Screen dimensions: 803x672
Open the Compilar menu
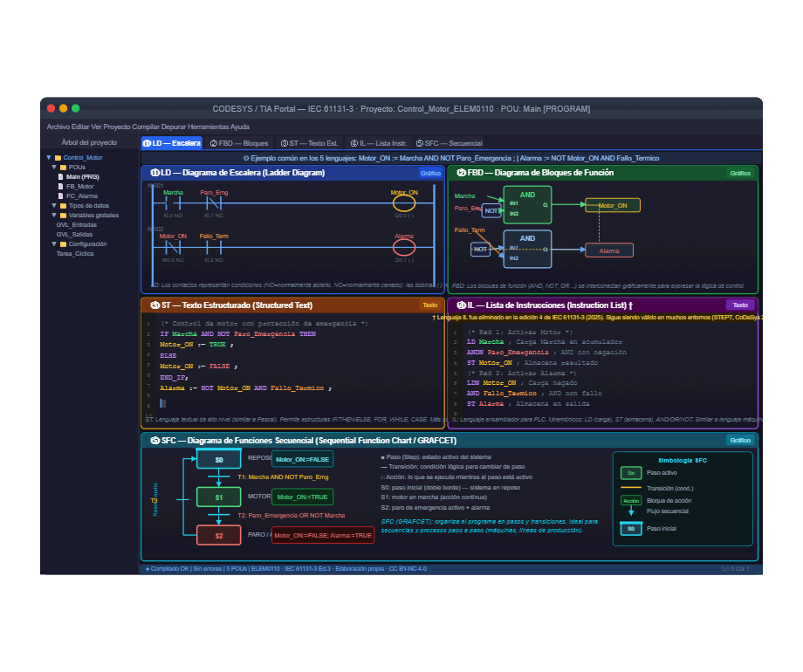pyautogui.click(x=146, y=127)
